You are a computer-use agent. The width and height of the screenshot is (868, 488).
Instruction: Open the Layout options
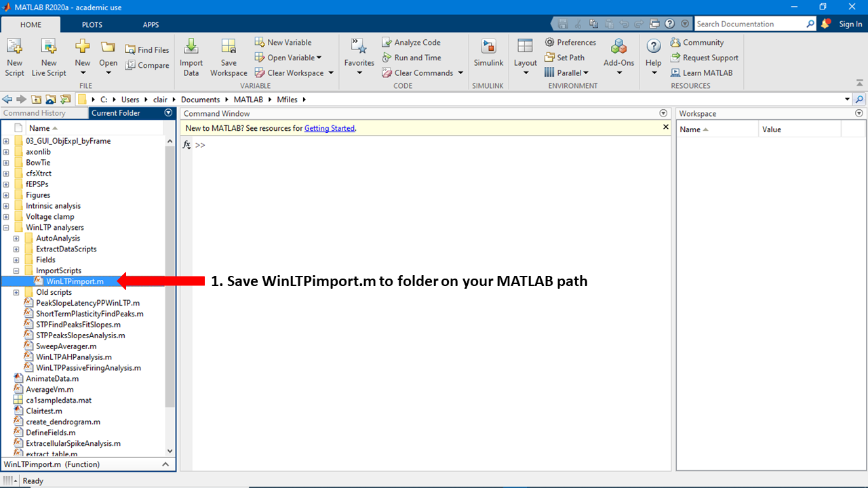point(526,58)
